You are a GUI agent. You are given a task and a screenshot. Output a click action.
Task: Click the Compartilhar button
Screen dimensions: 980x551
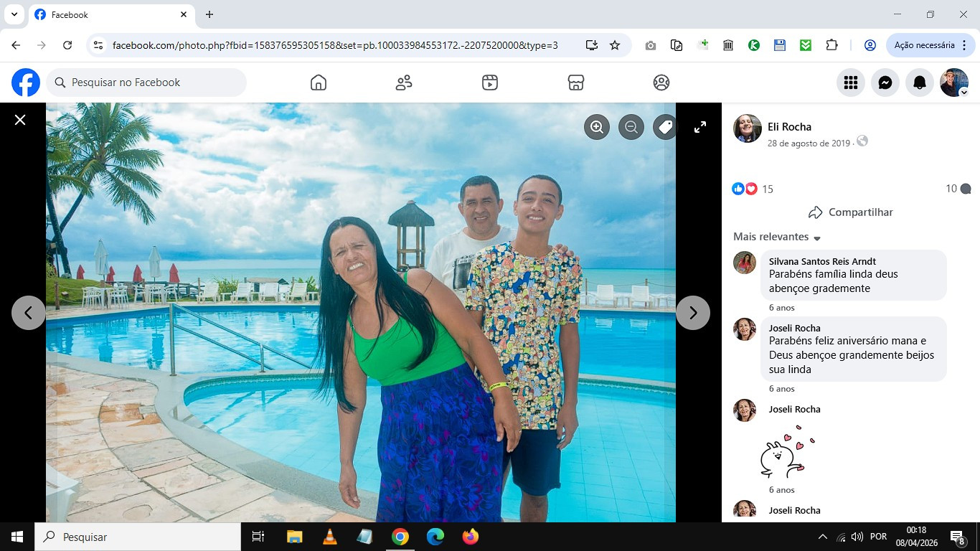pyautogui.click(x=850, y=212)
